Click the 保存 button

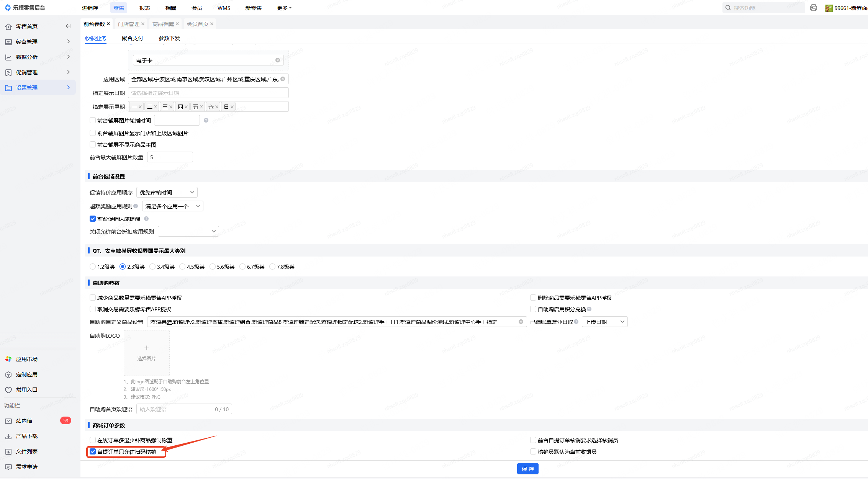point(527,469)
